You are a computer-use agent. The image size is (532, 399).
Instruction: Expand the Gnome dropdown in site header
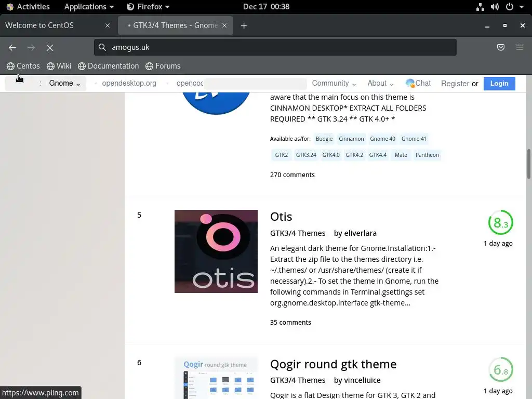click(x=64, y=84)
